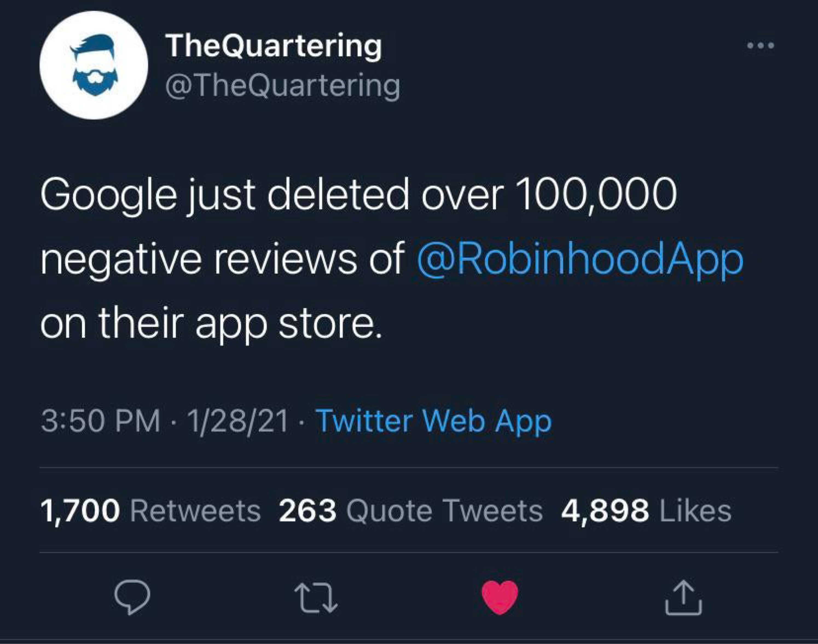Open the @TheQuartering handle
Screen dimensions: 818x644
tap(283, 87)
